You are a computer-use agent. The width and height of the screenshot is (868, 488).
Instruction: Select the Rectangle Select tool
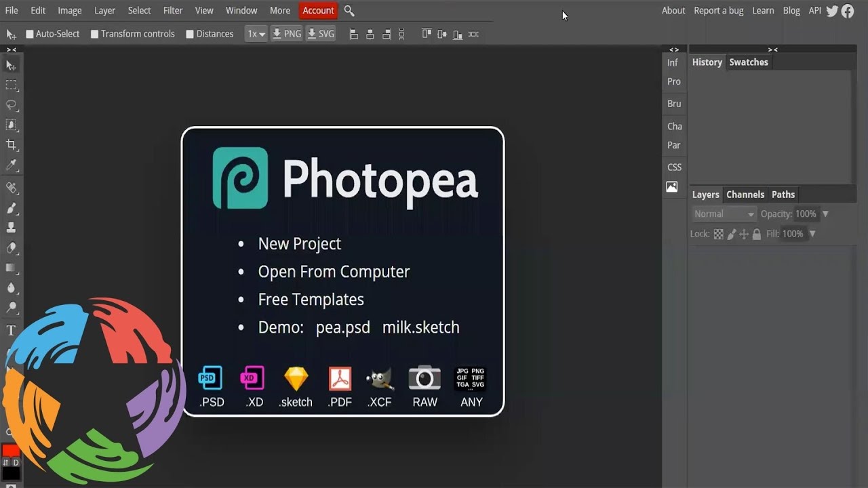pyautogui.click(x=12, y=85)
